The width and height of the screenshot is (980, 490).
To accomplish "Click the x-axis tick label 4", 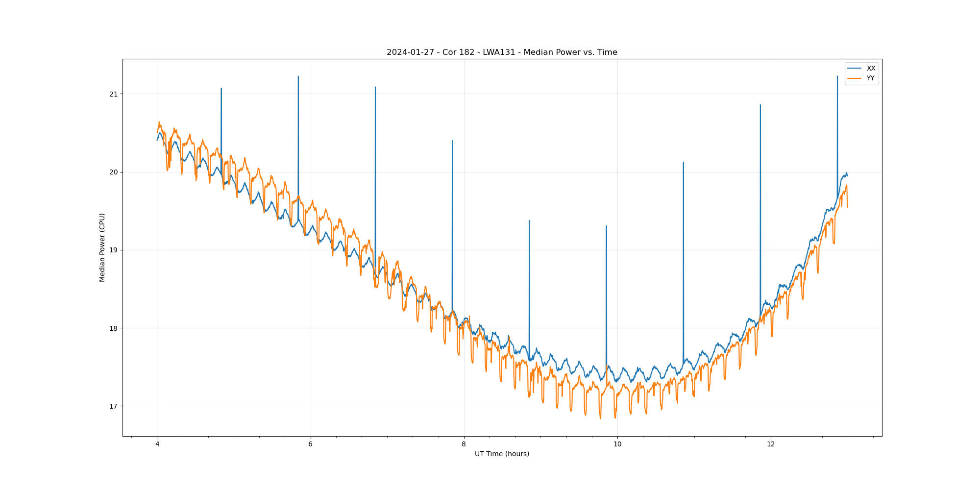I will pyautogui.click(x=157, y=444).
